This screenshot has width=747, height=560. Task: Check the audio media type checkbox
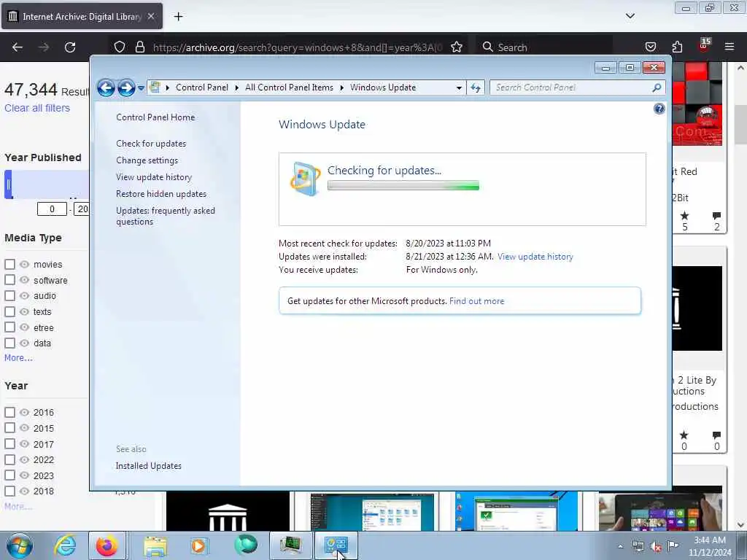point(9,296)
